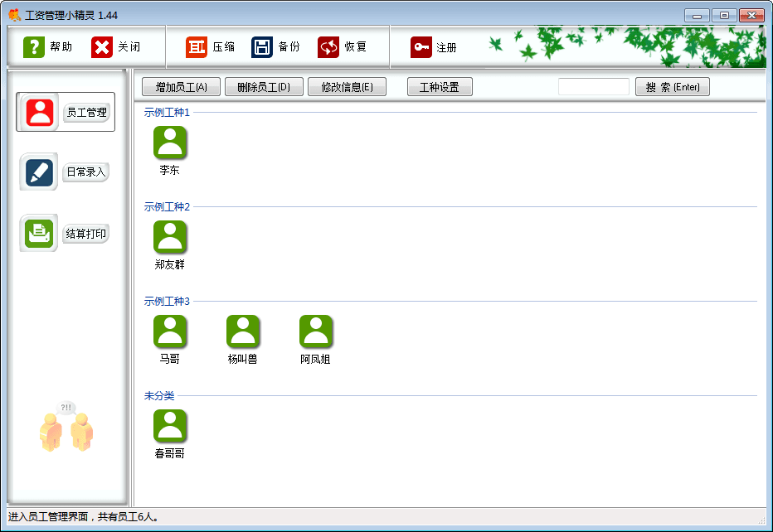773x532 pixels.
Task: Click the Compress (压缩) toolbar icon
Action: tap(197, 47)
